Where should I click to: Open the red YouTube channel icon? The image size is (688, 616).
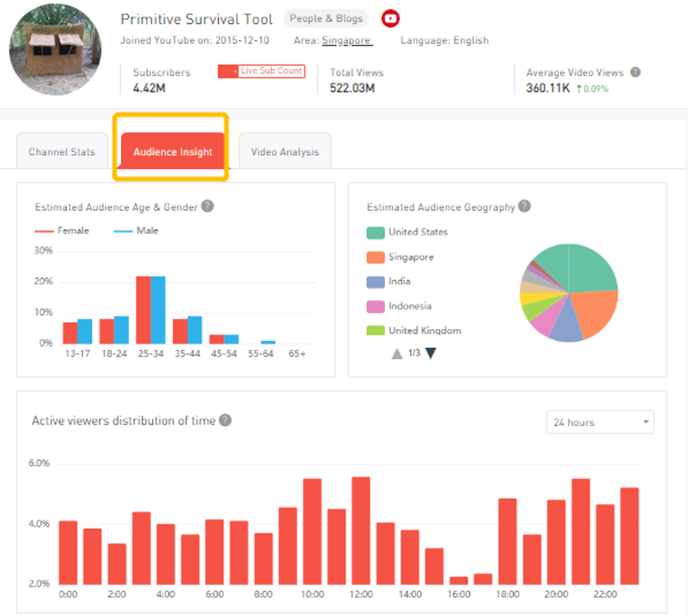coord(390,18)
